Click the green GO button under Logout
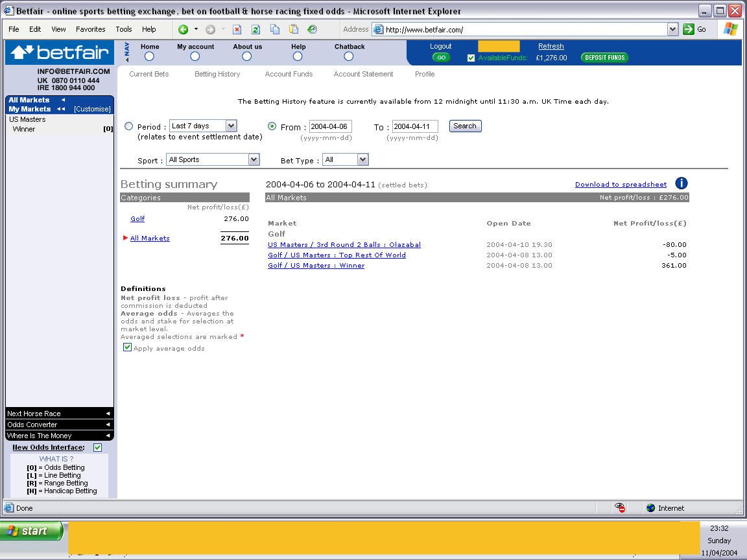This screenshot has height=560, width=747. tap(441, 58)
